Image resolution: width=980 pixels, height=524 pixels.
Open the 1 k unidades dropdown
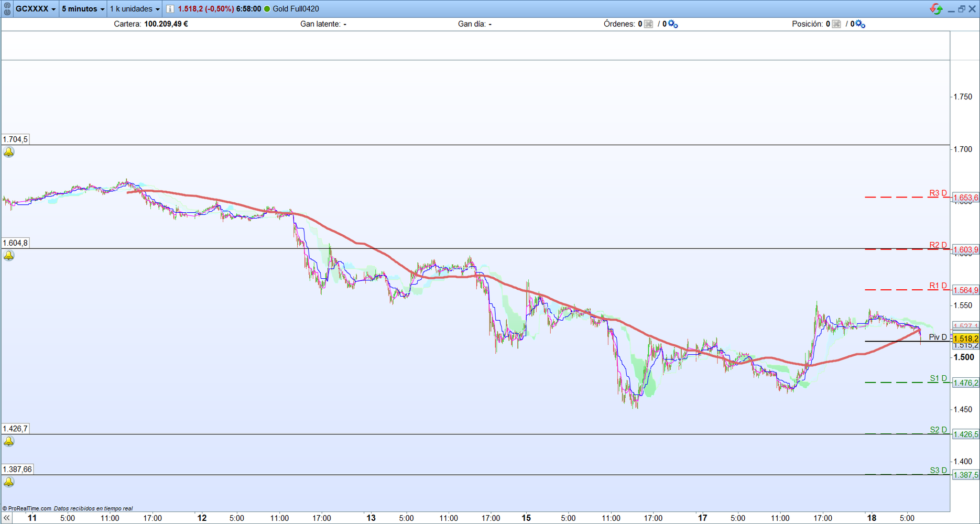tap(135, 9)
